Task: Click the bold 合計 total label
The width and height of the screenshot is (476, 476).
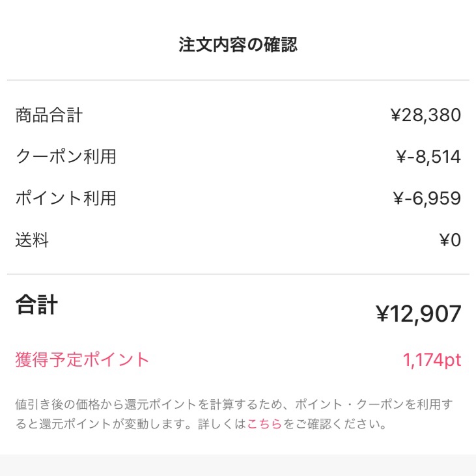Action: [36, 305]
